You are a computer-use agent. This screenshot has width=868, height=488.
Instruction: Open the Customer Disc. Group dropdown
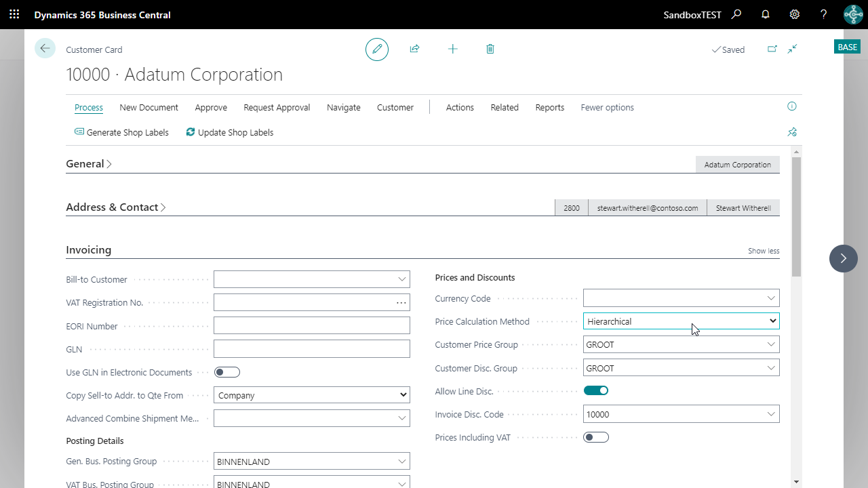coord(771,368)
